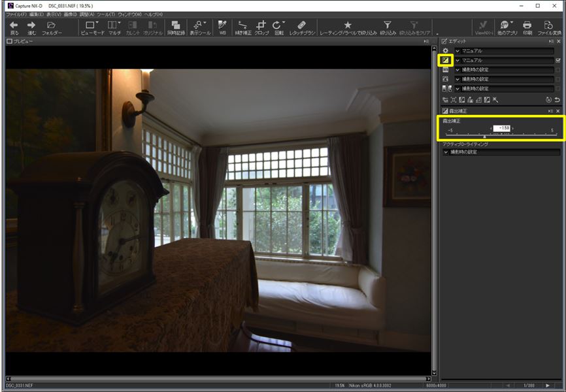The width and height of the screenshot is (566, 392).
Task: Open the 画像(I) menu
Action: click(71, 14)
